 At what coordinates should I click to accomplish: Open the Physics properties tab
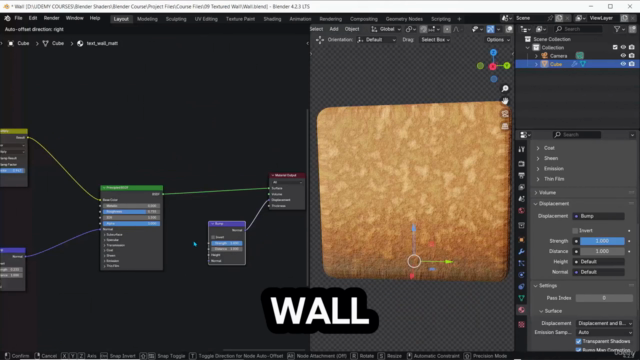[x=521, y=275]
